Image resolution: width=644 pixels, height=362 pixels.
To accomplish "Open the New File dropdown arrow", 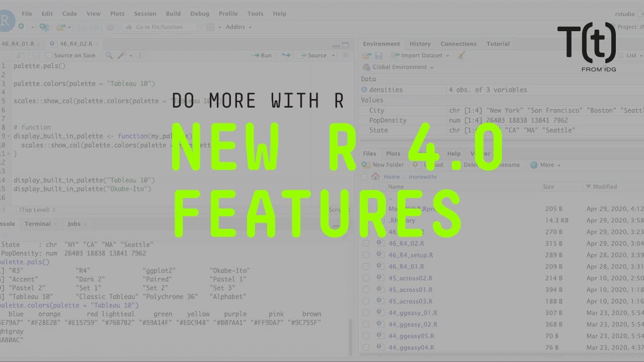I will (33, 27).
